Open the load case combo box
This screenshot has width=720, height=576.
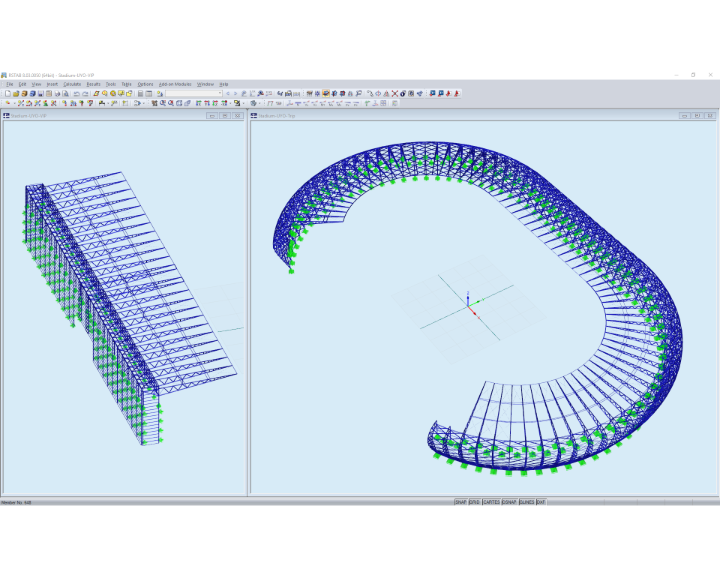point(194,93)
